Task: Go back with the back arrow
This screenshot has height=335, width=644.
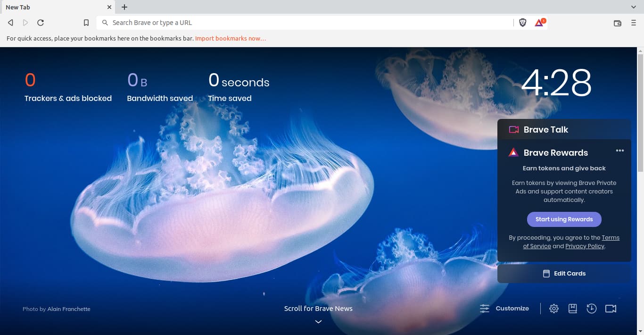Action: click(x=10, y=23)
